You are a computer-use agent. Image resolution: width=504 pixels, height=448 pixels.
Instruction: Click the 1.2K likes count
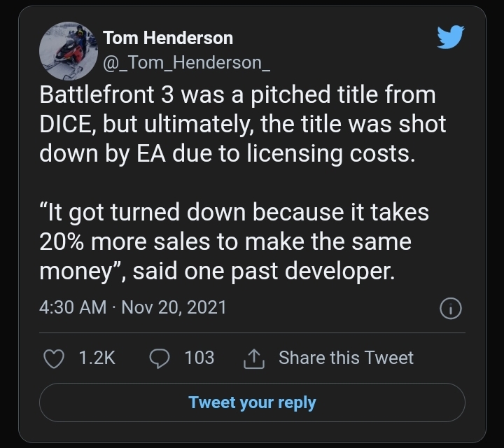(x=97, y=358)
